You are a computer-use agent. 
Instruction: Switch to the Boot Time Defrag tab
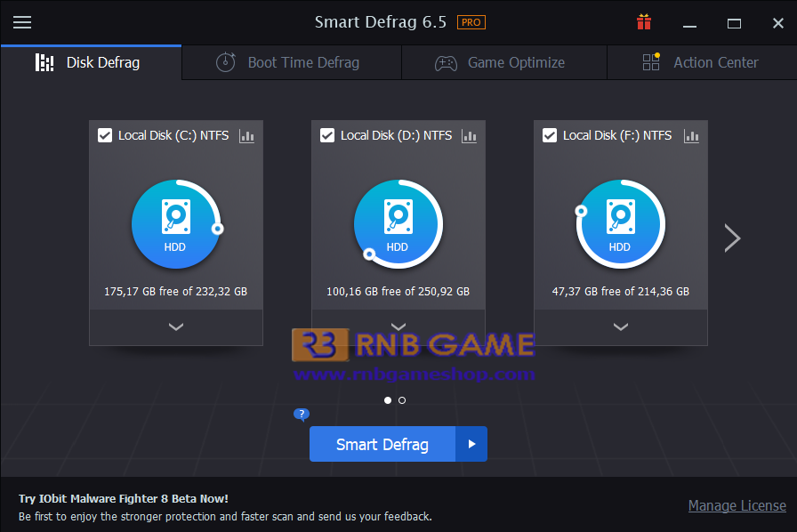(292, 62)
